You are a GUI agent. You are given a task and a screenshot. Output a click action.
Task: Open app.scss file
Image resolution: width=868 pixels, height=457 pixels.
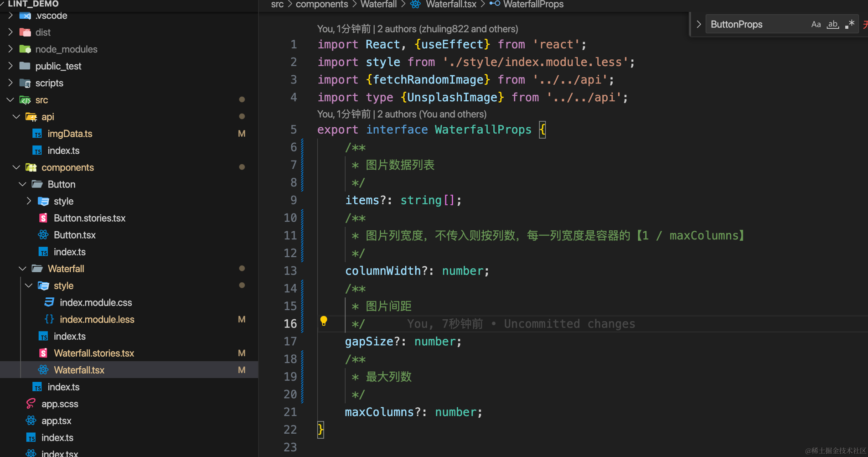[x=60, y=404]
